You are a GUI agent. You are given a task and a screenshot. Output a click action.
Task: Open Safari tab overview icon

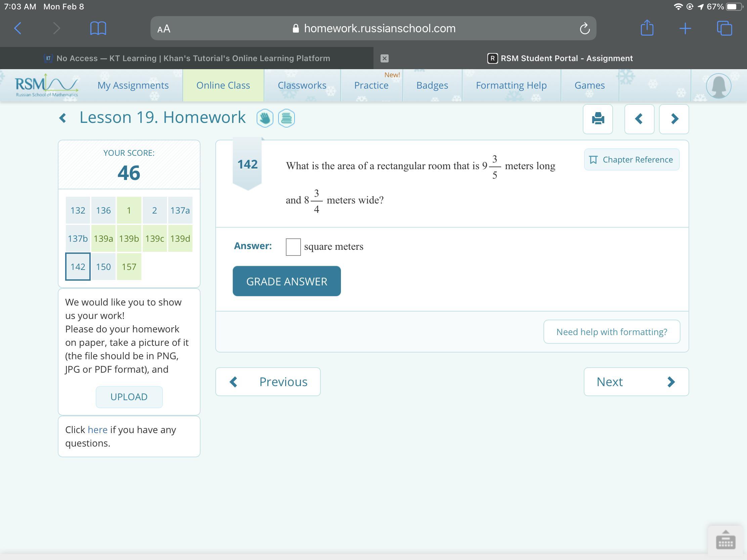[724, 28]
